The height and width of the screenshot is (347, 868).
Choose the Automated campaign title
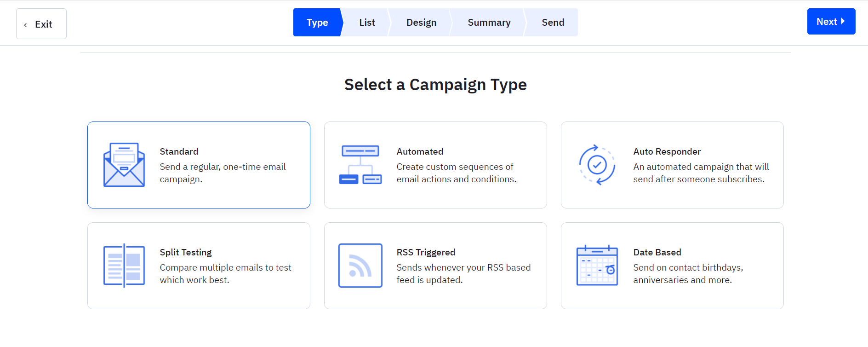[420, 151]
